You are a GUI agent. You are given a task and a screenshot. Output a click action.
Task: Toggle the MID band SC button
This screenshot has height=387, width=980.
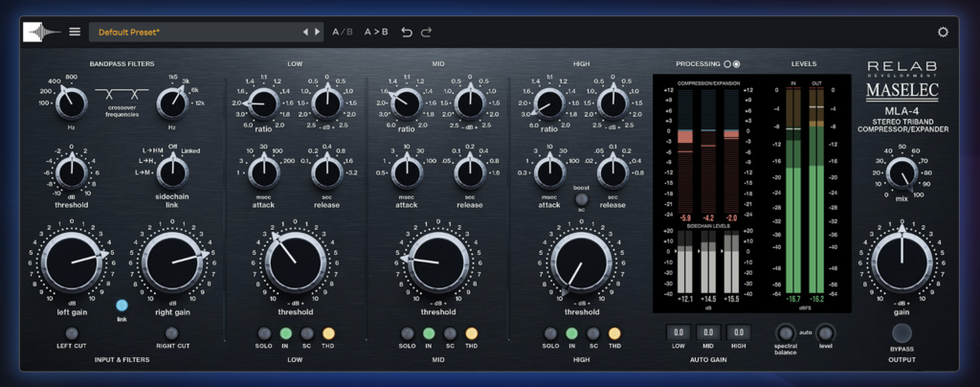click(450, 333)
